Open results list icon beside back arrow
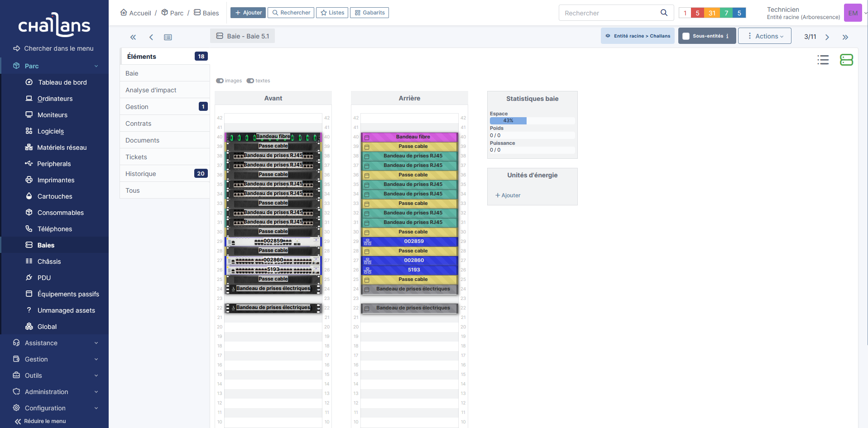 [x=168, y=37]
